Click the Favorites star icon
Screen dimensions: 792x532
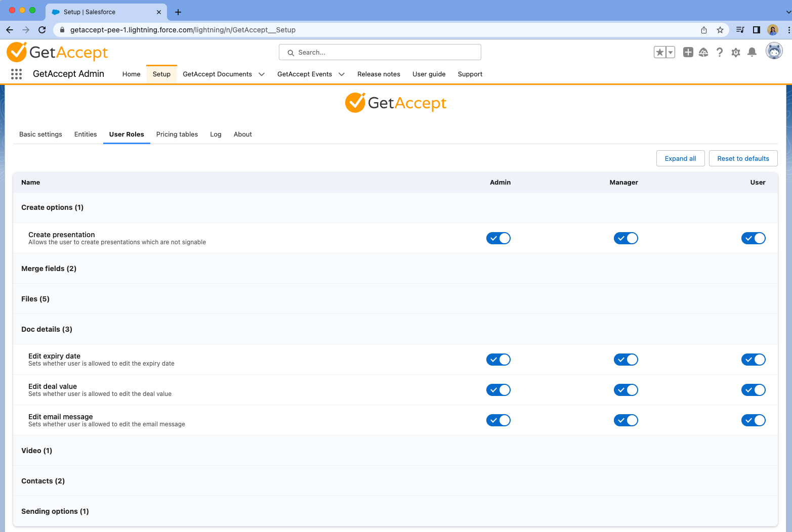pyautogui.click(x=660, y=52)
